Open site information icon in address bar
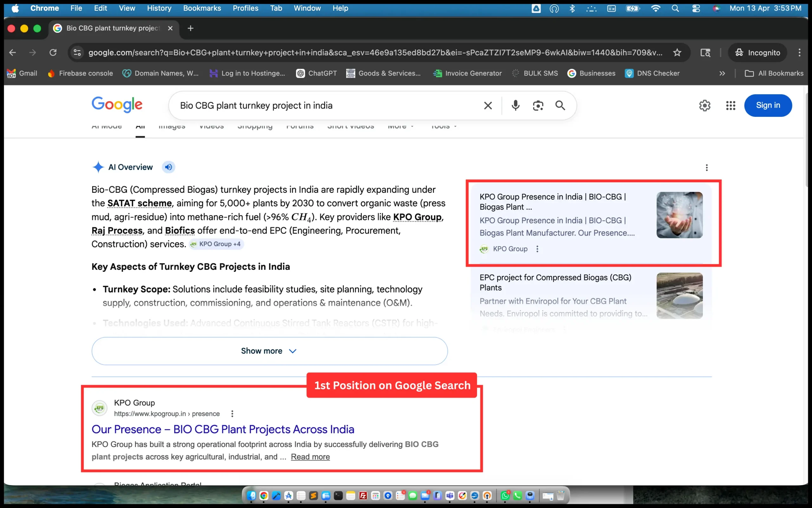 click(x=77, y=52)
